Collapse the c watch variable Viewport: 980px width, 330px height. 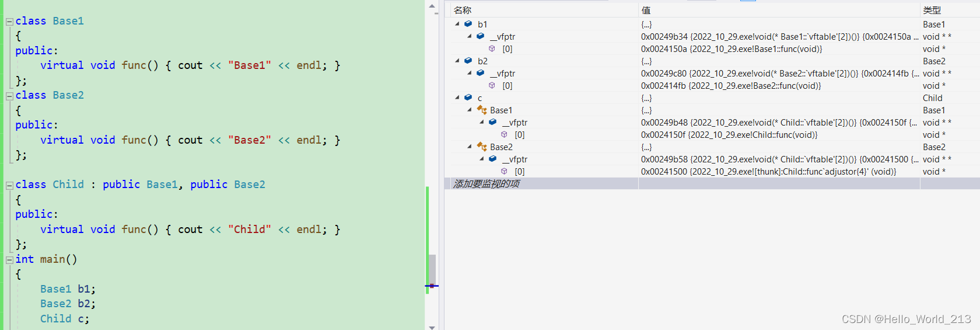pos(457,98)
